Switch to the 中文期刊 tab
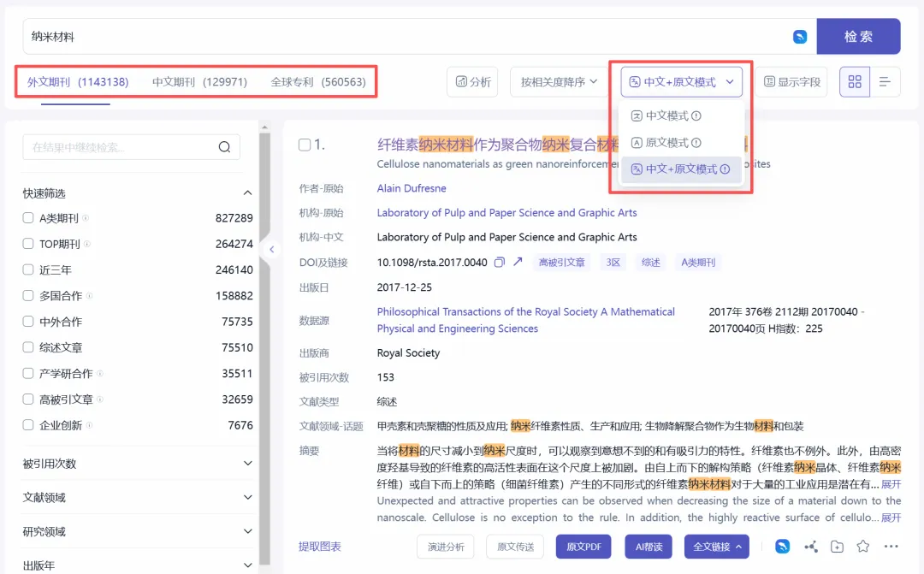Screen dimensions: 924x574 tap(199, 82)
